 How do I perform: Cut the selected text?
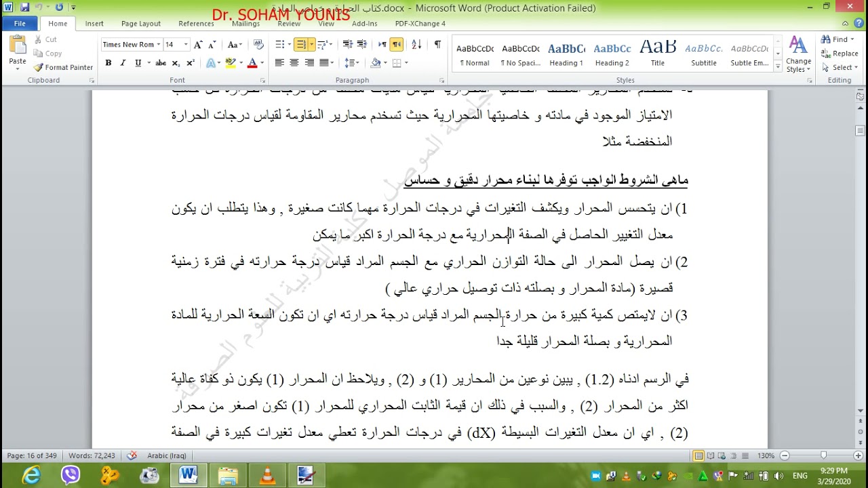tap(45, 39)
